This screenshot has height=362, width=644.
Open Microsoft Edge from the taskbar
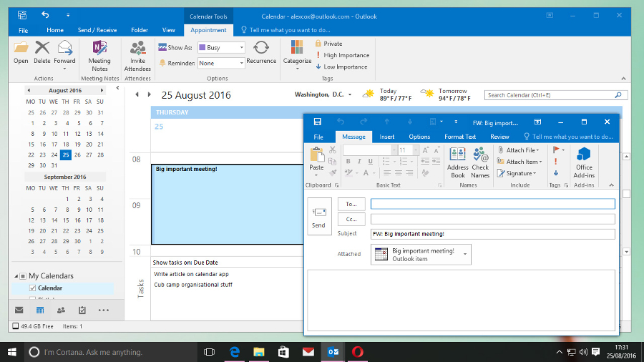point(235,352)
